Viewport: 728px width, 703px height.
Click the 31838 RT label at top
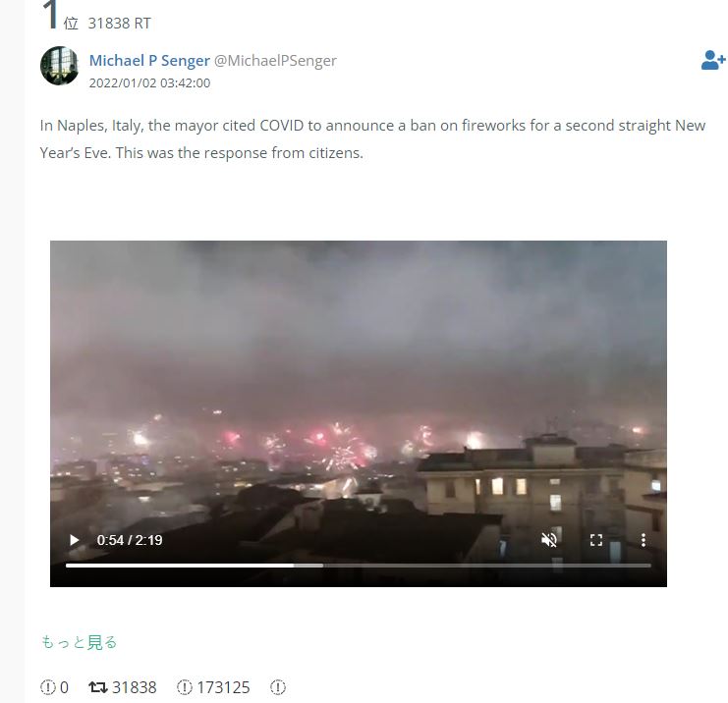pos(119,24)
